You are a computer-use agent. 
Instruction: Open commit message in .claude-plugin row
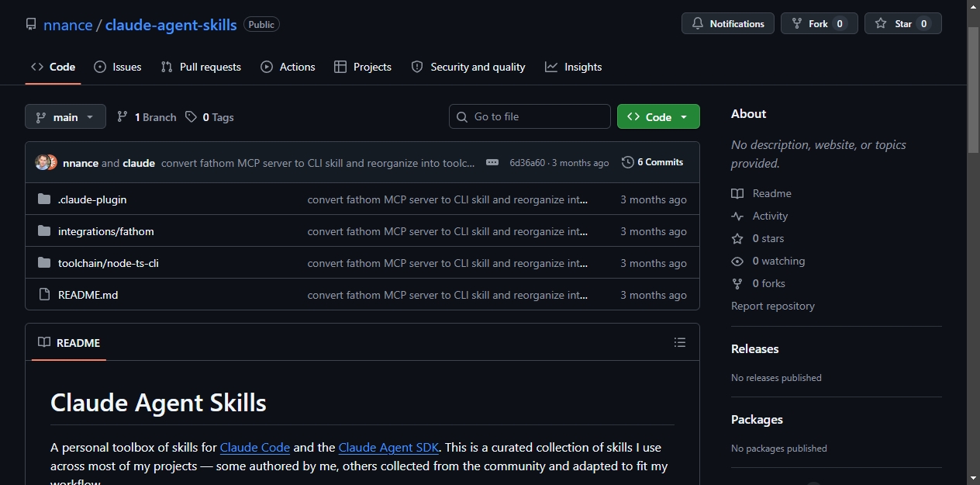pyautogui.click(x=447, y=199)
